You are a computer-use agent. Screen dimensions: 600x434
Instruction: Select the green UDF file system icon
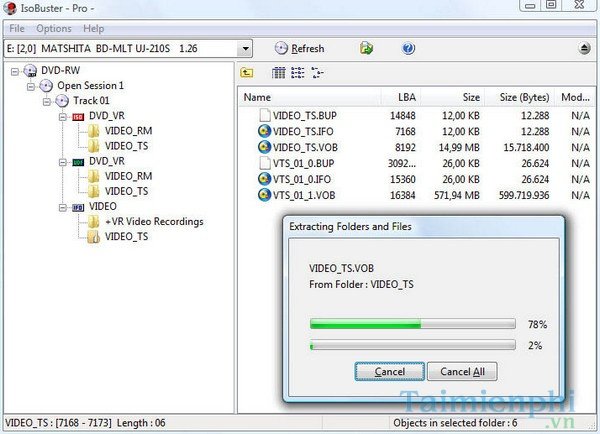tap(78, 162)
